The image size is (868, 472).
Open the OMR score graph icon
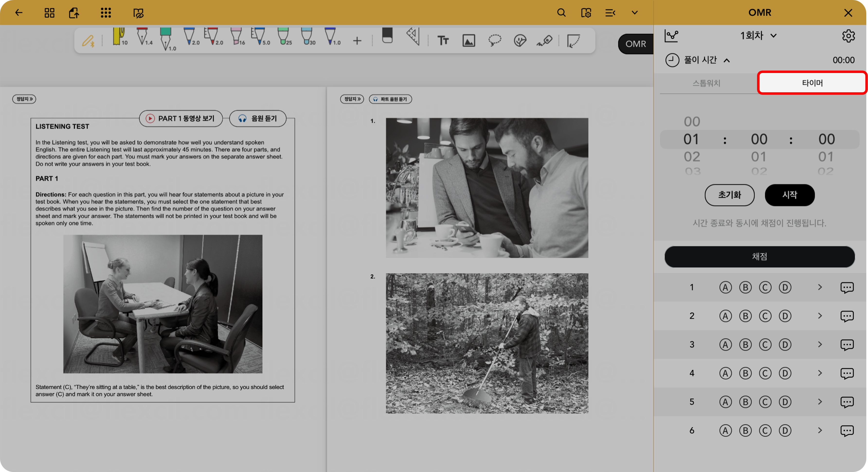(671, 36)
